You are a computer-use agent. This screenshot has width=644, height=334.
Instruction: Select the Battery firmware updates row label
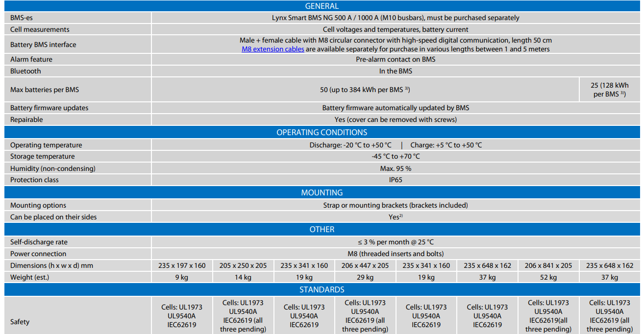tap(49, 108)
